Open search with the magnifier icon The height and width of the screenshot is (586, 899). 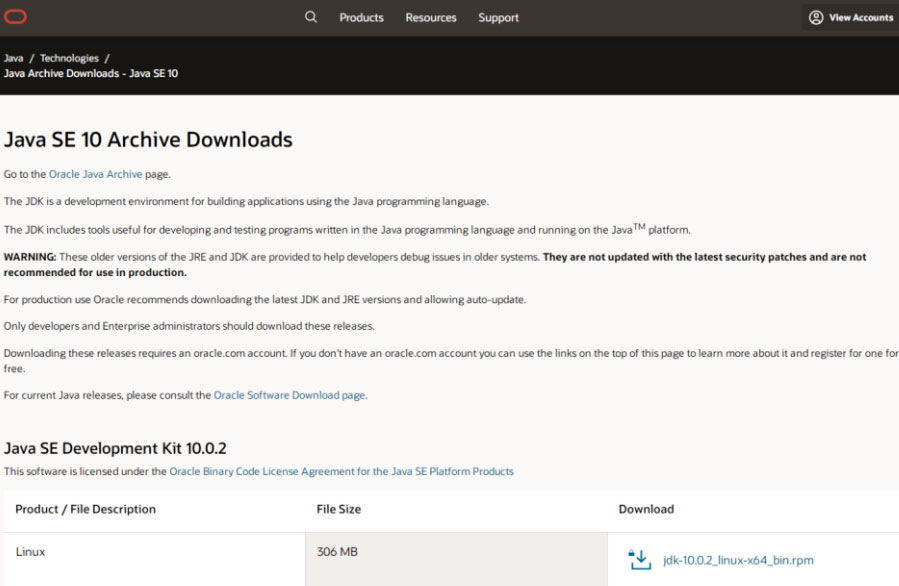[311, 17]
